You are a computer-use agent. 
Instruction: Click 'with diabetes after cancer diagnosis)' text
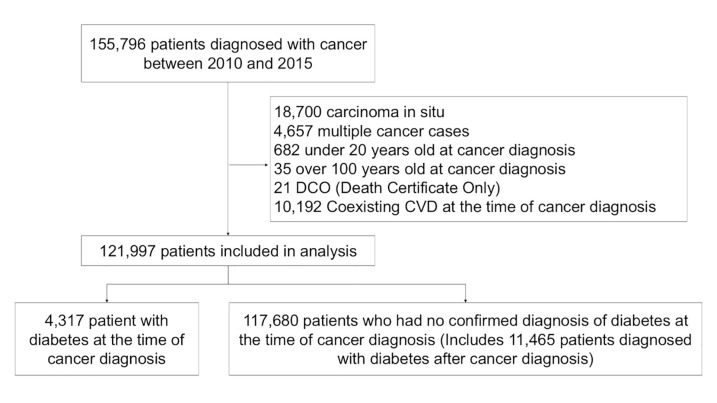(x=465, y=359)
